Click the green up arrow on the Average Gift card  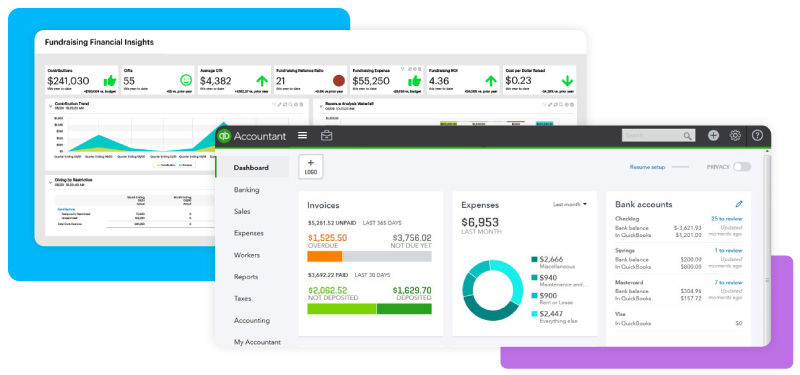pyautogui.click(x=262, y=81)
